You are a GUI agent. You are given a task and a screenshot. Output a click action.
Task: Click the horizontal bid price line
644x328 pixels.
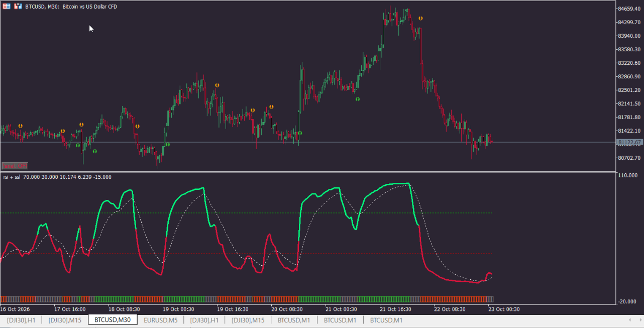tap(307, 142)
